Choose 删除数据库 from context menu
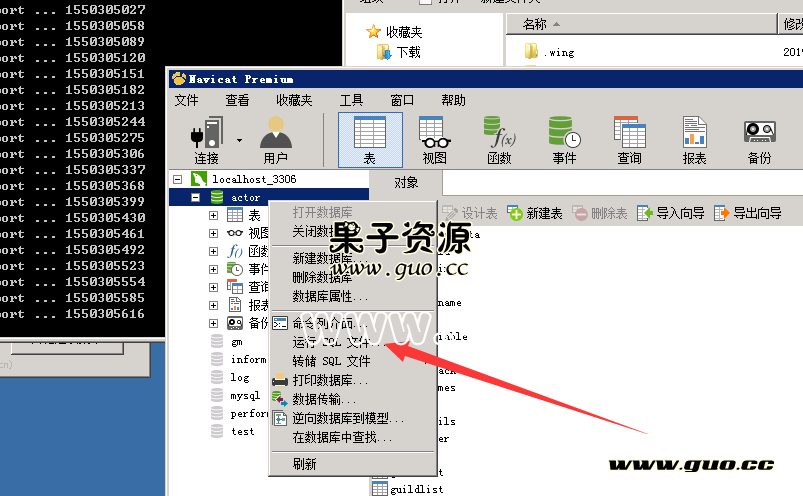This screenshot has height=496, width=803. click(352, 277)
